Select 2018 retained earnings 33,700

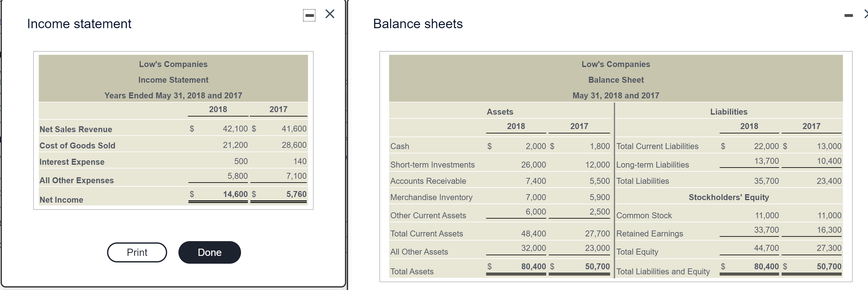766,230
